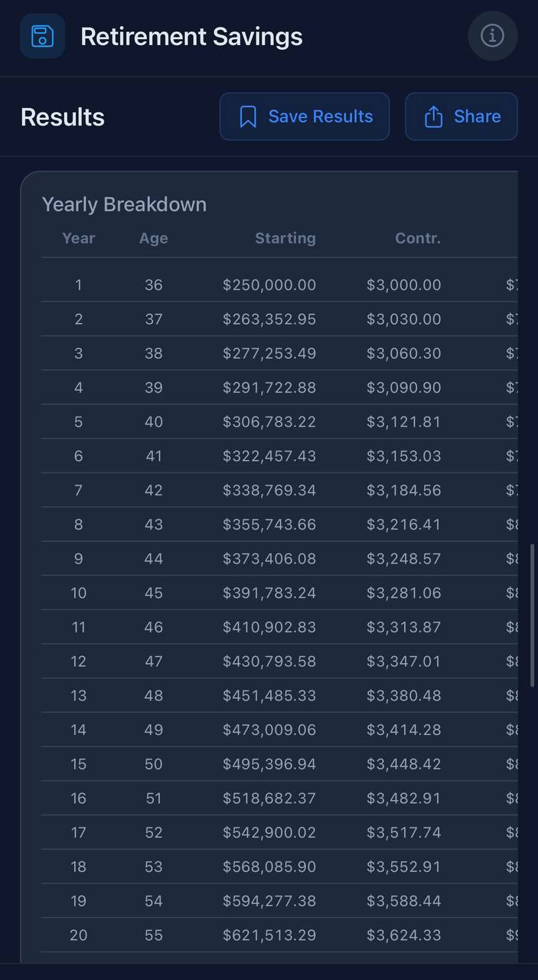
Task: Select the $3,030.00 contribution cell
Action: [403, 319]
